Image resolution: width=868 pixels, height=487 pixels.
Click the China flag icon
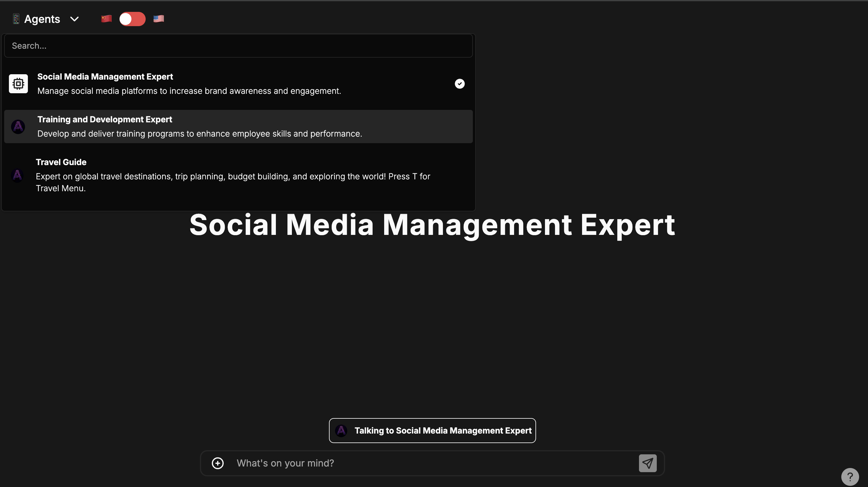106,18
